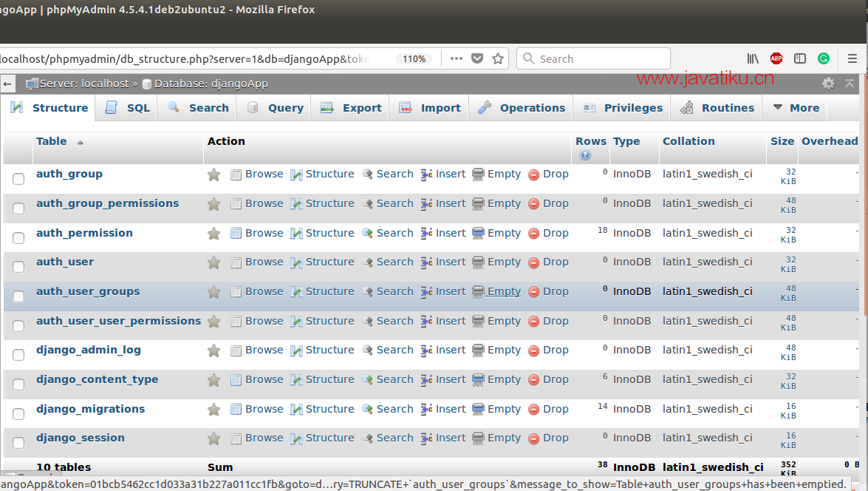This screenshot has height=491, width=868.
Task: Click the Structure icon for auth_user_user_permissions
Action: point(297,322)
